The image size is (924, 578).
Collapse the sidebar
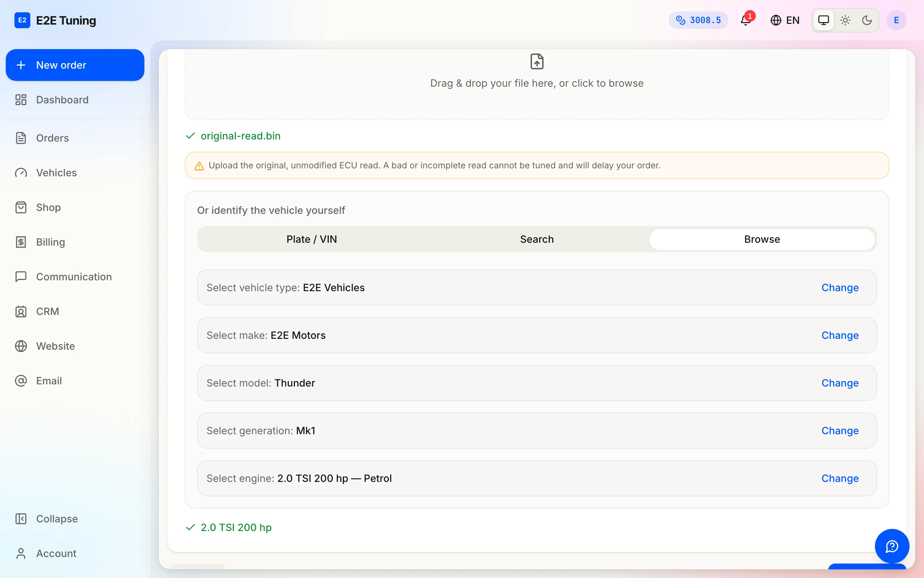[x=75, y=519]
